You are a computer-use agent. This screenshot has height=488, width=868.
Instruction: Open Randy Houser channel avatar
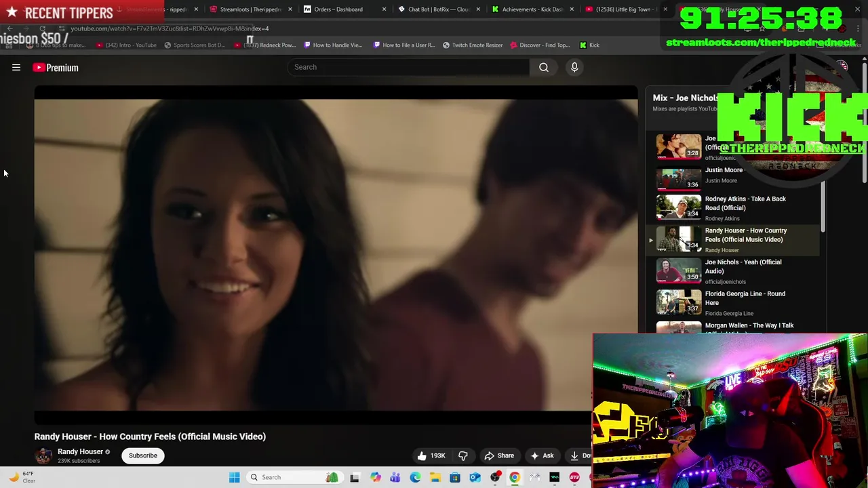pyautogui.click(x=43, y=455)
